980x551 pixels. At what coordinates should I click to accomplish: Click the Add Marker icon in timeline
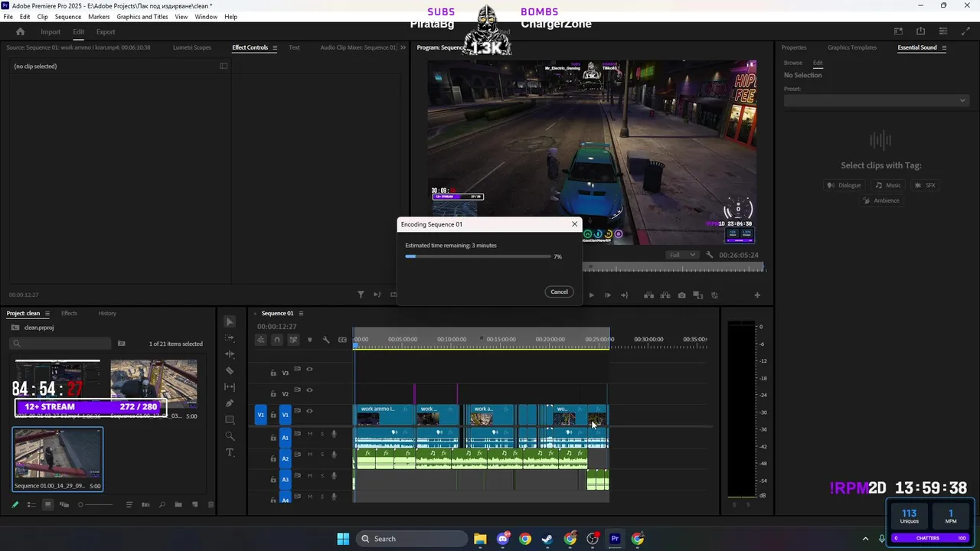(x=309, y=340)
